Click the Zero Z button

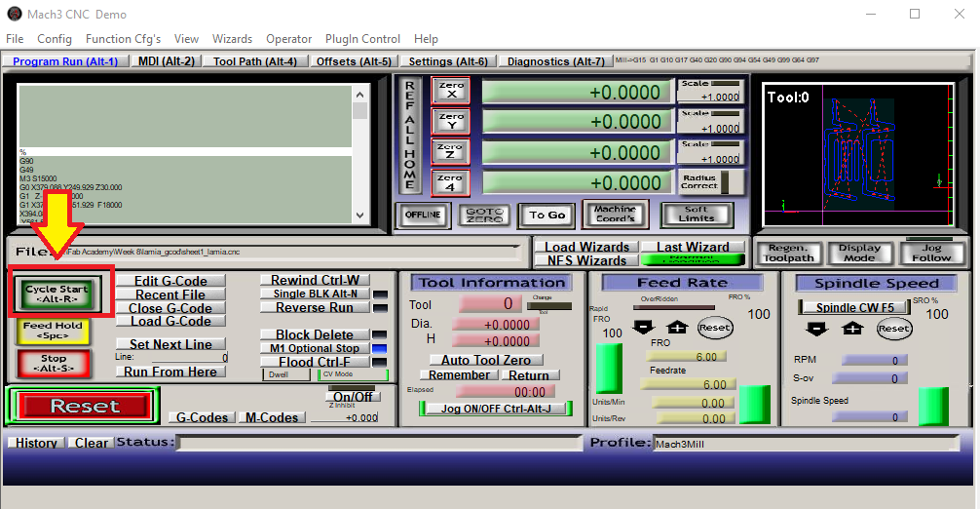pos(450,151)
